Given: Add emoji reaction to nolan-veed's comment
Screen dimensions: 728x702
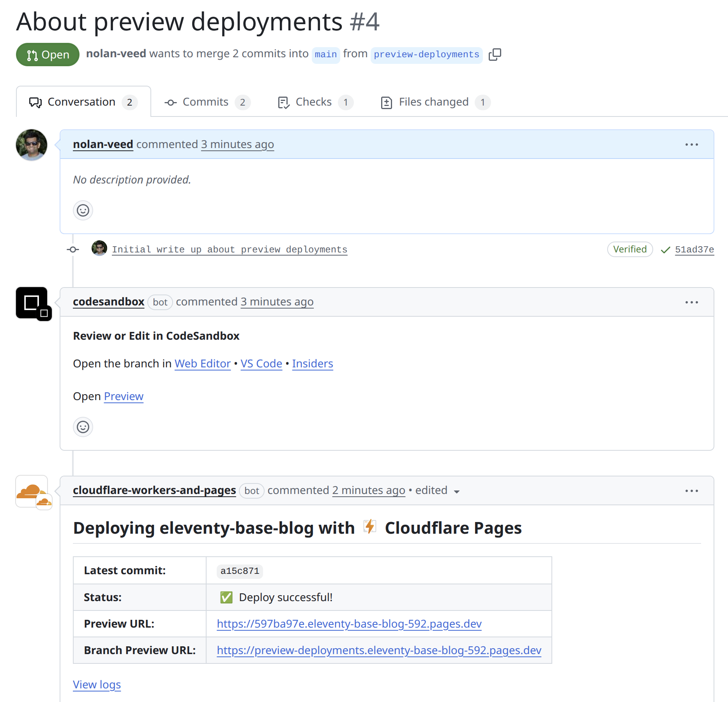Looking at the screenshot, I should coord(83,211).
